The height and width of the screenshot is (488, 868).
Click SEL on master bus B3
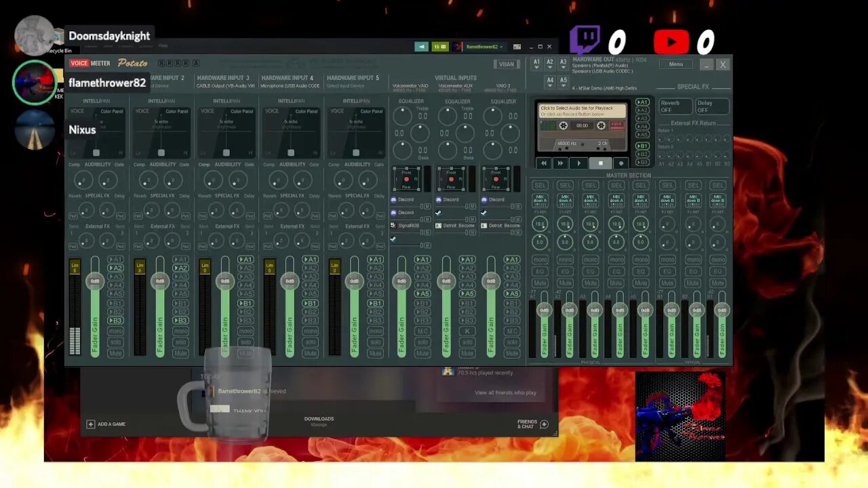click(x=718, y=185)
